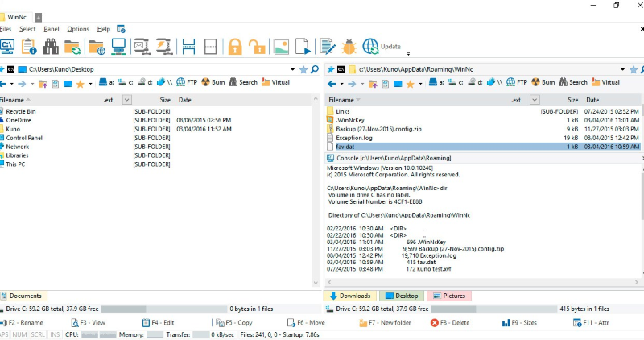The image size is (644, 340).
Task: Switch the right panel to drive d:
Action: [x=477, y=82]
